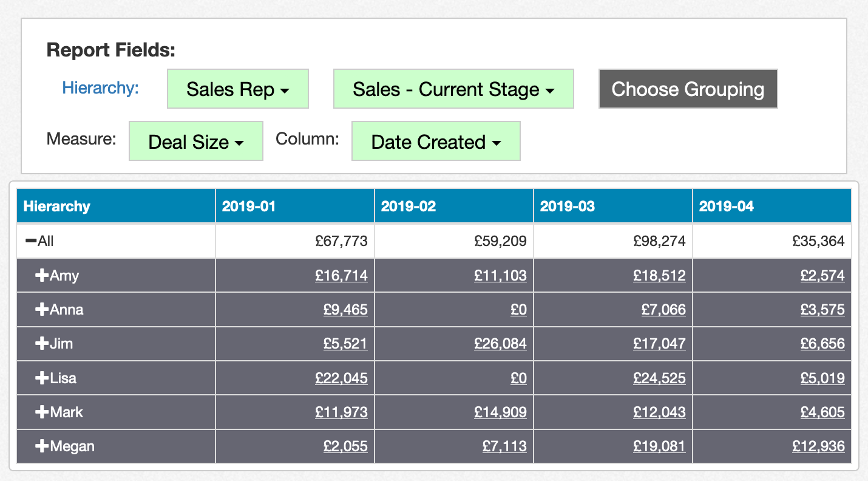
Task: Open Amy's £16,714 value for 2019-01
Action: click(341, 276)
